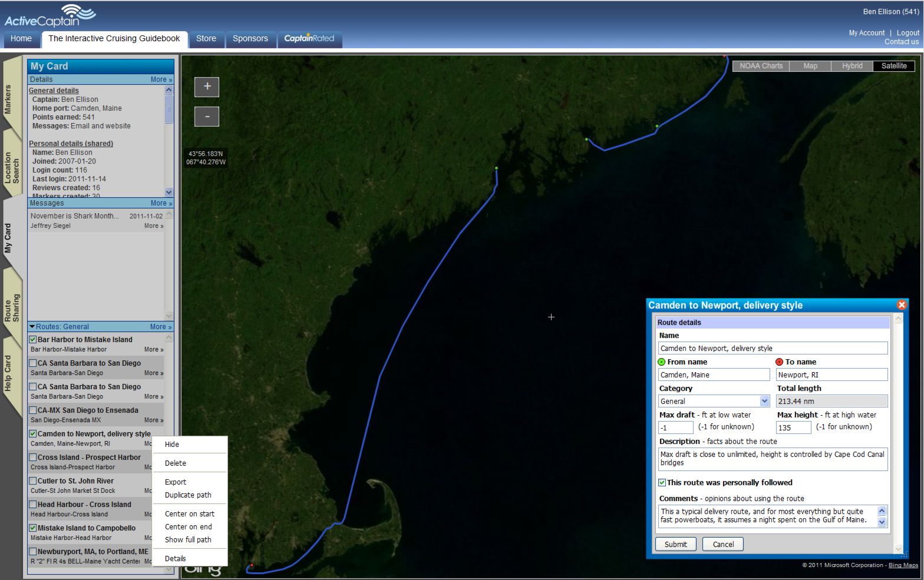Check the Cross Island - Prospect Harbor route
924x580 pixels.
coord(33,458)
